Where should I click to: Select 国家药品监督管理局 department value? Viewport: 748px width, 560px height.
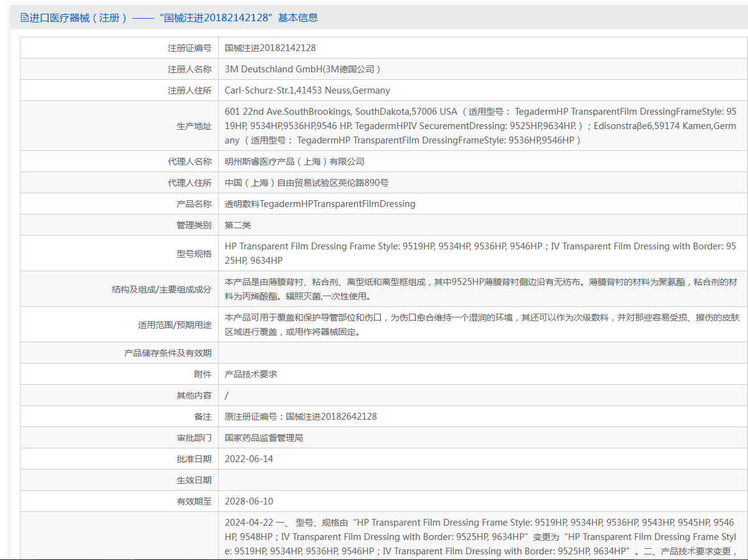point(264,438)
